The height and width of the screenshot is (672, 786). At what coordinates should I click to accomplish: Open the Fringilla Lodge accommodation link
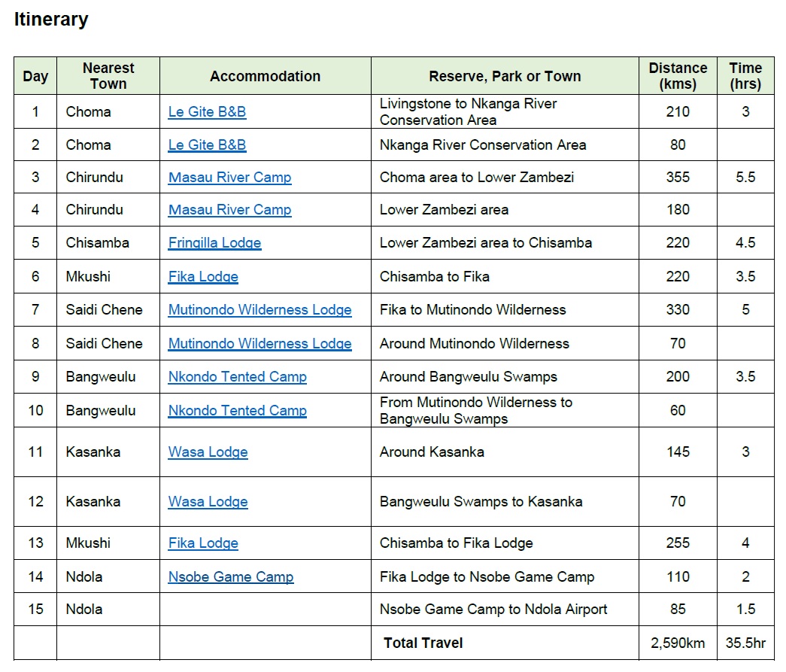(214, 243)
